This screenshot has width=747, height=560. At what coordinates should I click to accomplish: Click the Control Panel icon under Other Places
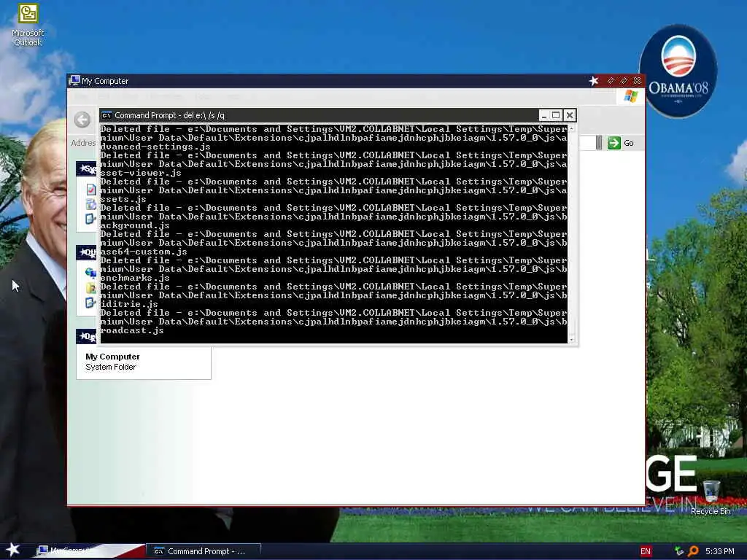91,303
